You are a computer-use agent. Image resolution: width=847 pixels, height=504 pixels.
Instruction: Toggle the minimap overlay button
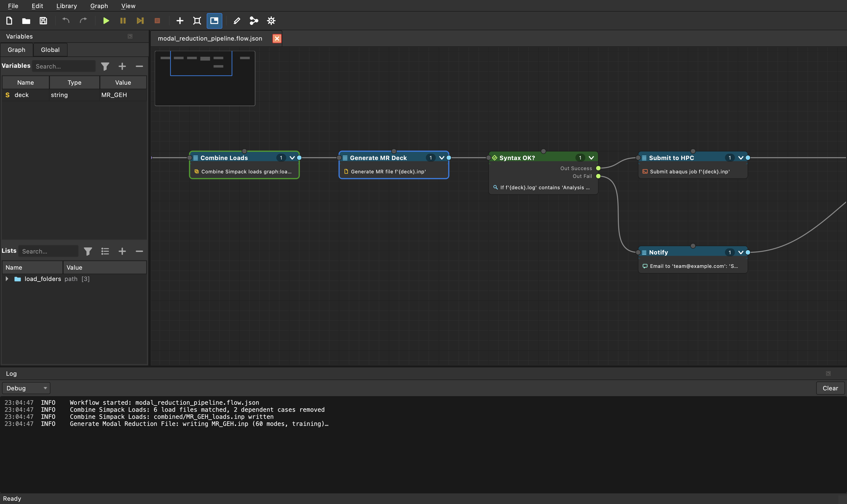click(x=214, y=21)
